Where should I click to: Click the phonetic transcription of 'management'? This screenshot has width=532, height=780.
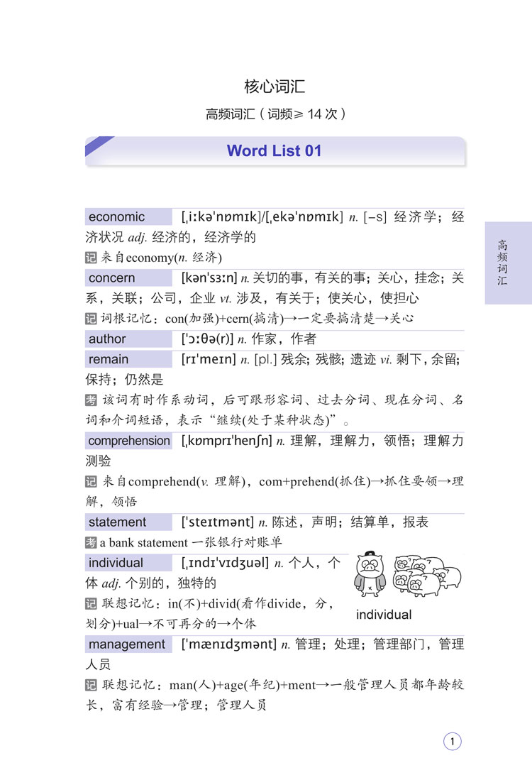click(x=228, y=644)
